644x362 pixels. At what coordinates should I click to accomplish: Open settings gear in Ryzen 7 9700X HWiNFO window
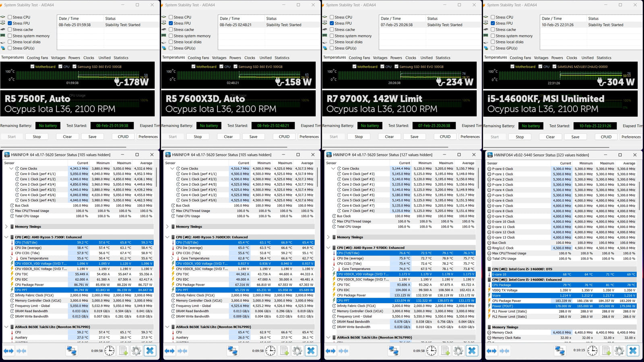[458, 351]
